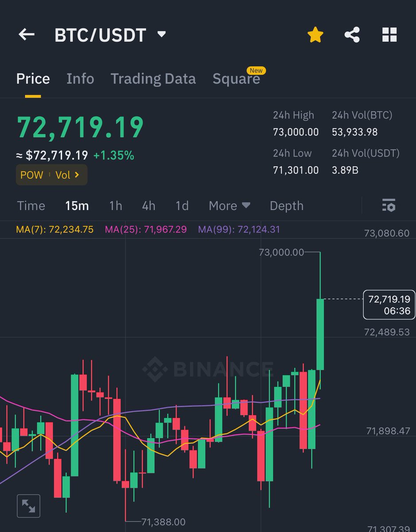Open the New badge on Square
The width and height of the screenshot is (416, 532).
[x=256, y=70]
